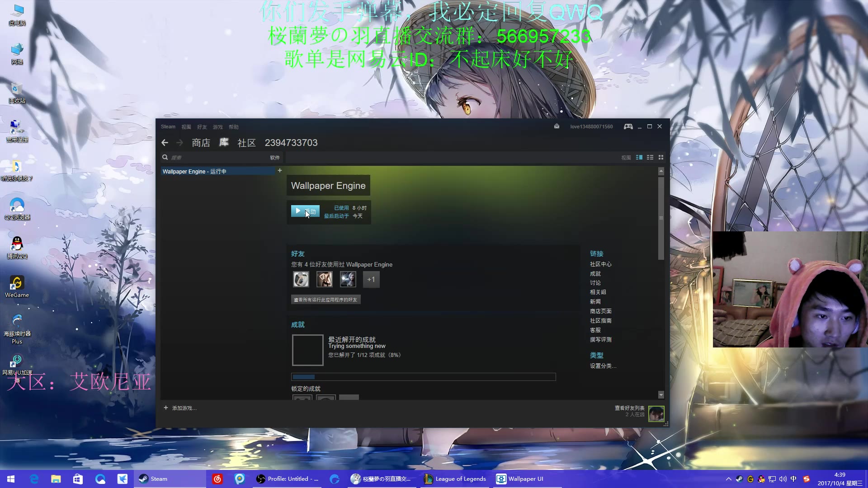This screenshot has height=488, width=868.
Task: Open Microsoft Store taskbar icon
Action: coord(78,479)
